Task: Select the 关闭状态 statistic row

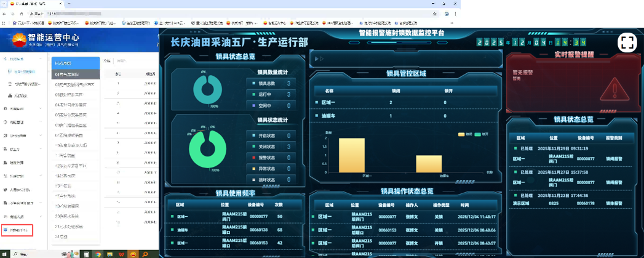Action: [x=271, y=147]
